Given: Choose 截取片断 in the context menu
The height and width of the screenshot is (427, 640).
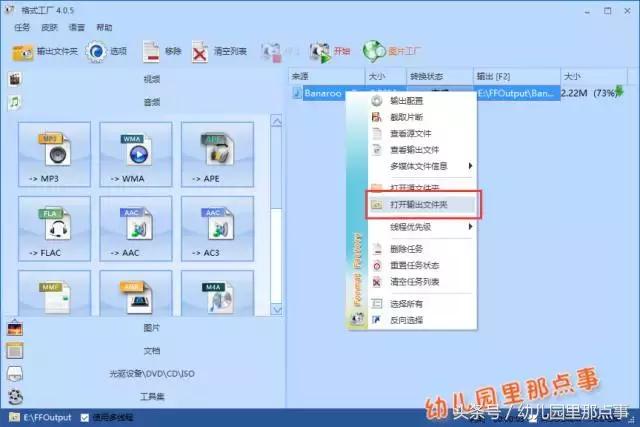Looking at the screenshot, I should click(421, 117).
